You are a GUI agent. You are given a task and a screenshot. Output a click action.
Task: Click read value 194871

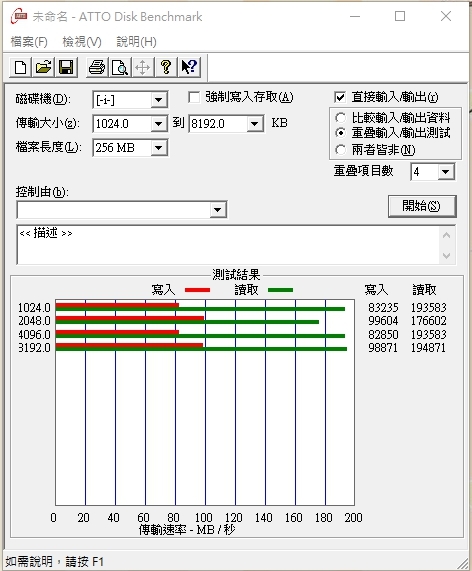click(x=429, y=348)
